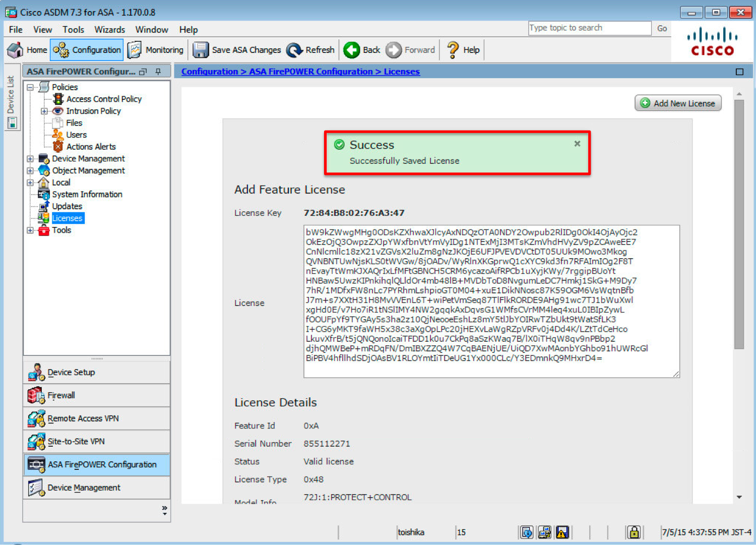Open the Tools menu

coord(73,30)
